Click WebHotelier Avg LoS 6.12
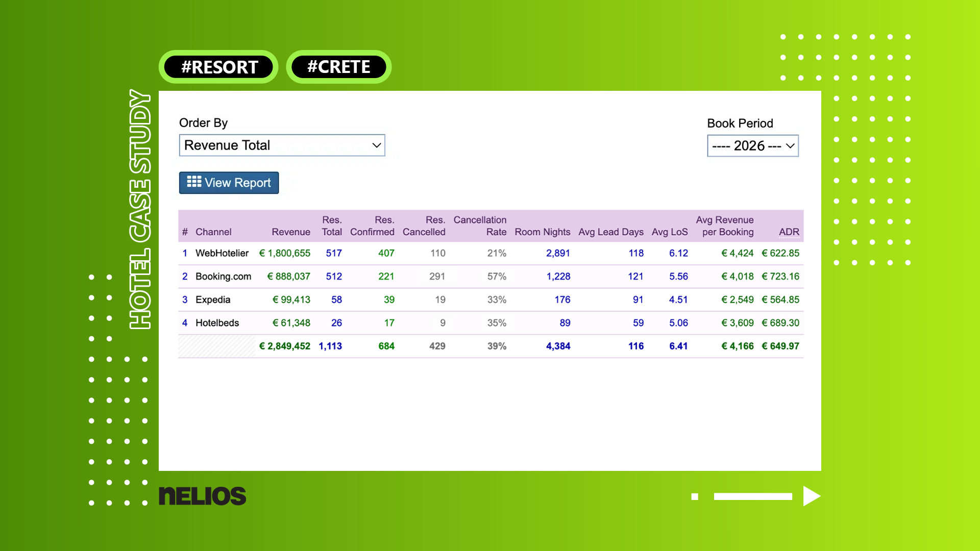Viewport: 980px width, 551px height. [678, 253]
